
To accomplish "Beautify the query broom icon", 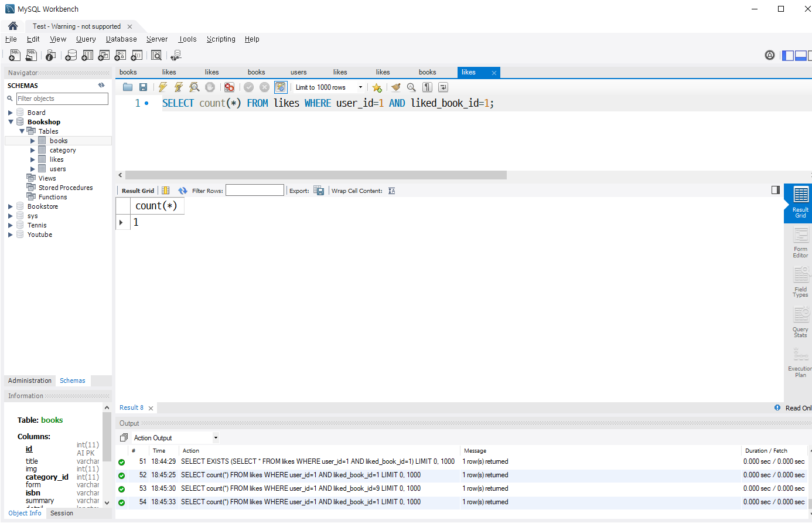I will (x=396, y=87).
